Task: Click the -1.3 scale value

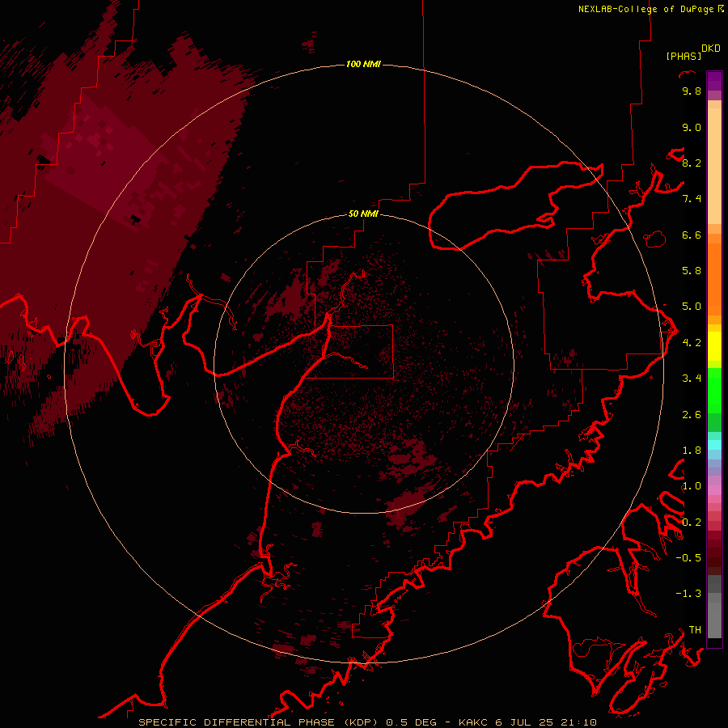Action: click(x=688, y=594)
